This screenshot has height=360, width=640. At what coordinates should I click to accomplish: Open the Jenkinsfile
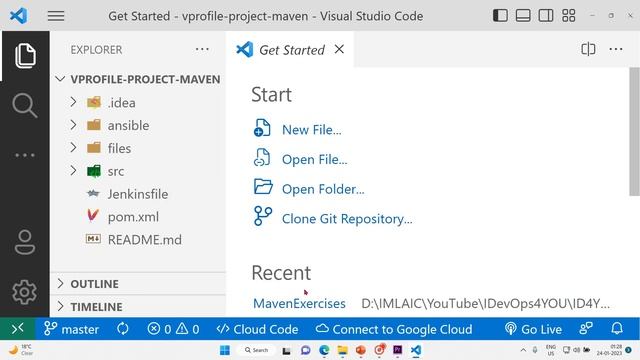click(138, 194)
